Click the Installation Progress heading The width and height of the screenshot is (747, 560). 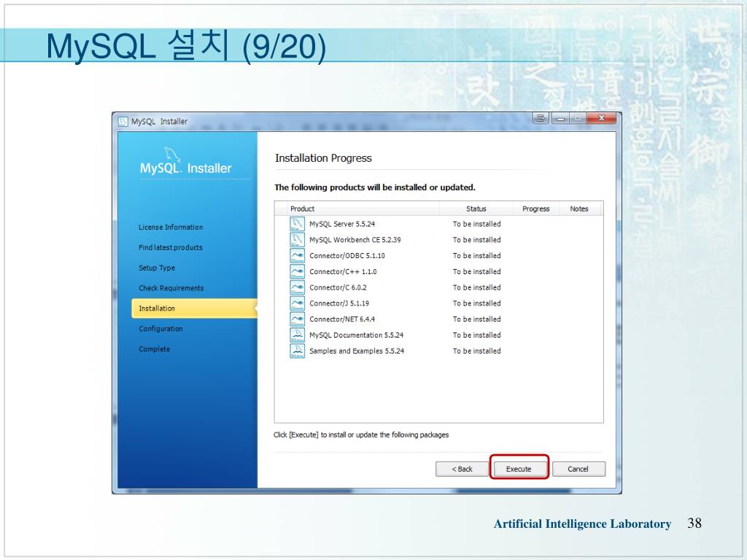click(323, 158)
